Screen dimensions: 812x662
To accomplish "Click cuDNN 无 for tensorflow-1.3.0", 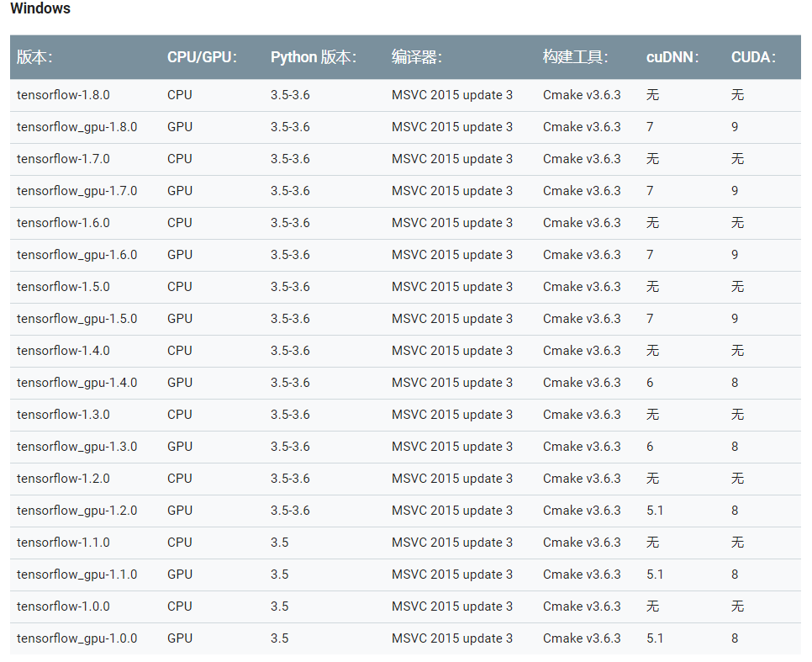I will coord(652,415).
